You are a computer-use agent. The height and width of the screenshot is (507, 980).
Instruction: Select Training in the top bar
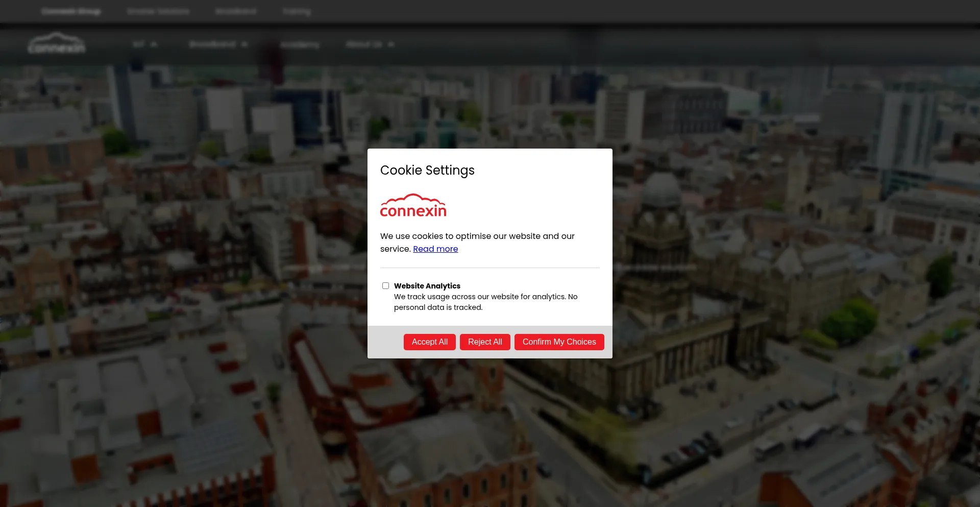tap(297, 11)
